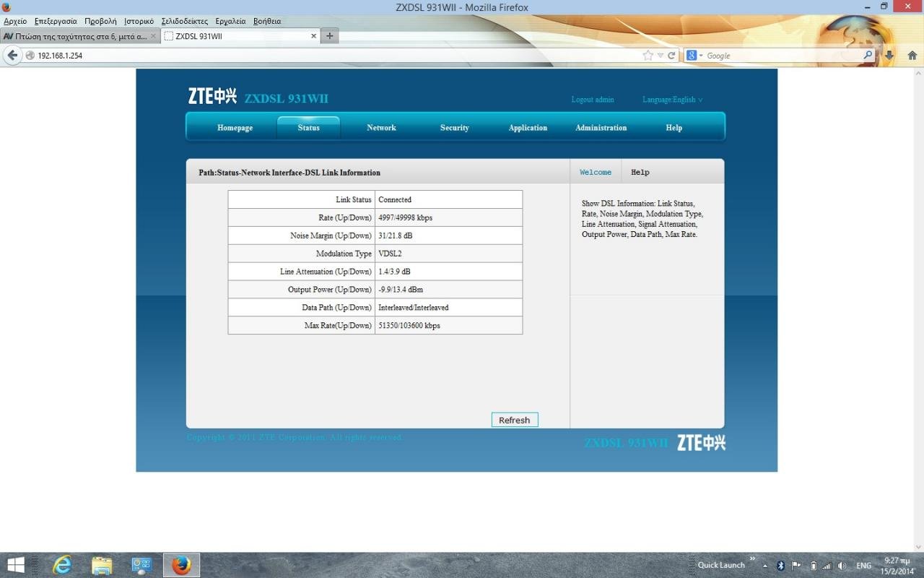Screen dimensions: 924x578
Task: Open the Bluetooth tray icon
Action: (780, 566)
